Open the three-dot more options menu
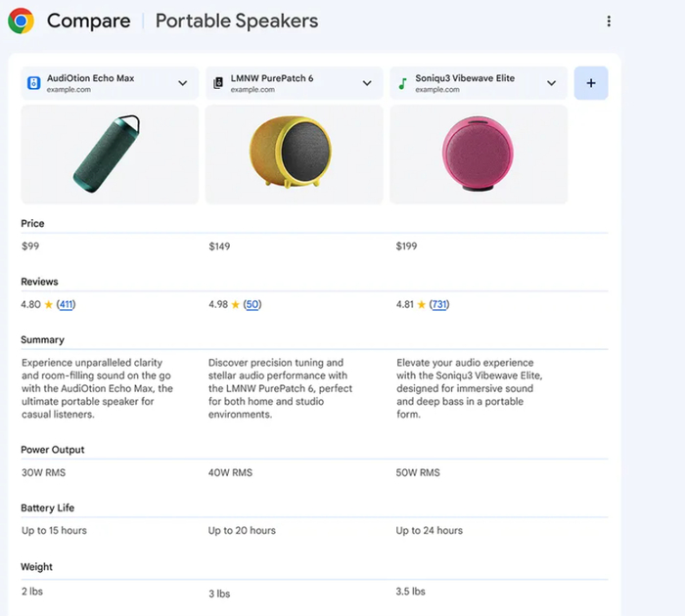This screenshot has width=685, height=616. [x=609, y=22]
